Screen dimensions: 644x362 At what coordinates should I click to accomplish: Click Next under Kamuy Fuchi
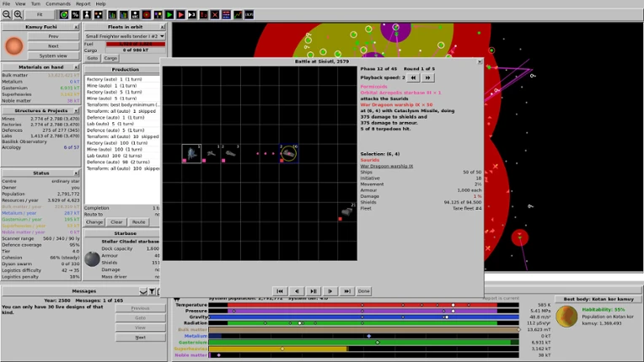(x=53, y=46)
